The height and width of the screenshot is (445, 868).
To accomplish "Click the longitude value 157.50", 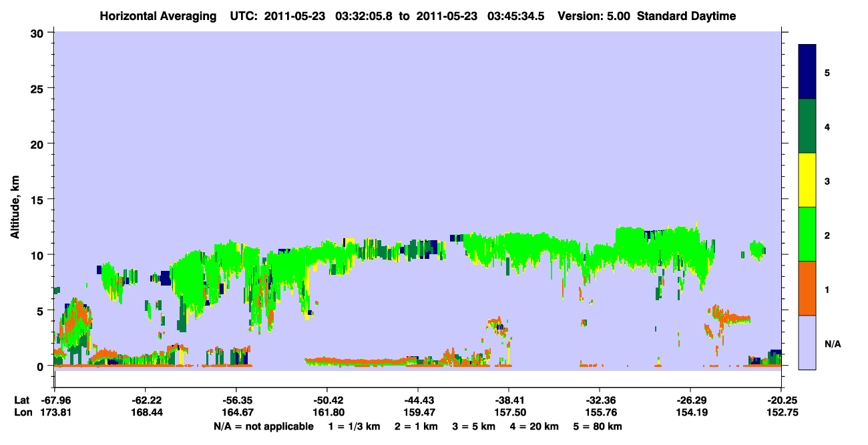I will point(509,412).
